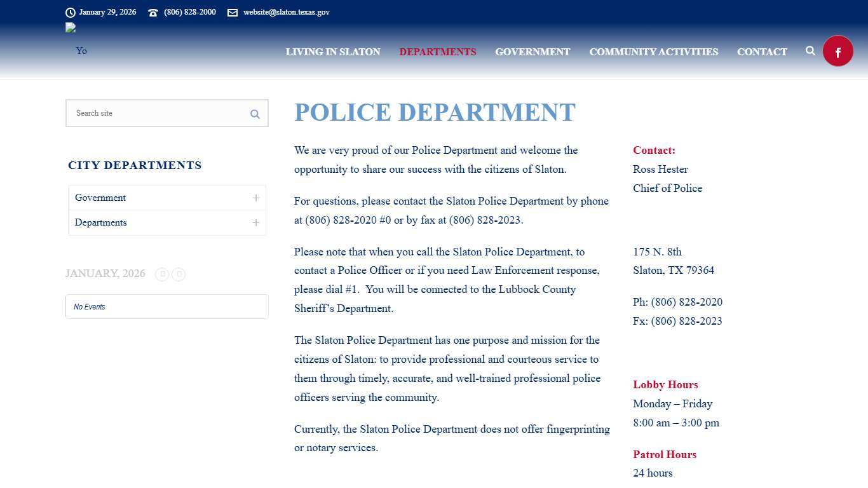
Task: Open the GOVERNMENT menu item
Action: (x=532, y=52)
